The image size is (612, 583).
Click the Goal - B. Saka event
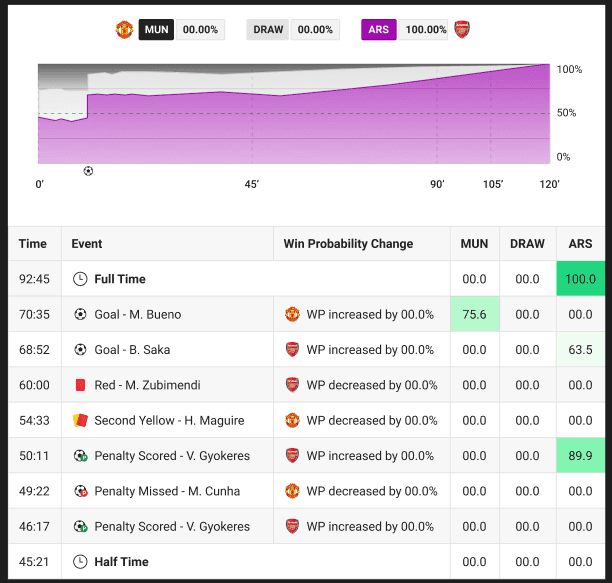[132, 350]
